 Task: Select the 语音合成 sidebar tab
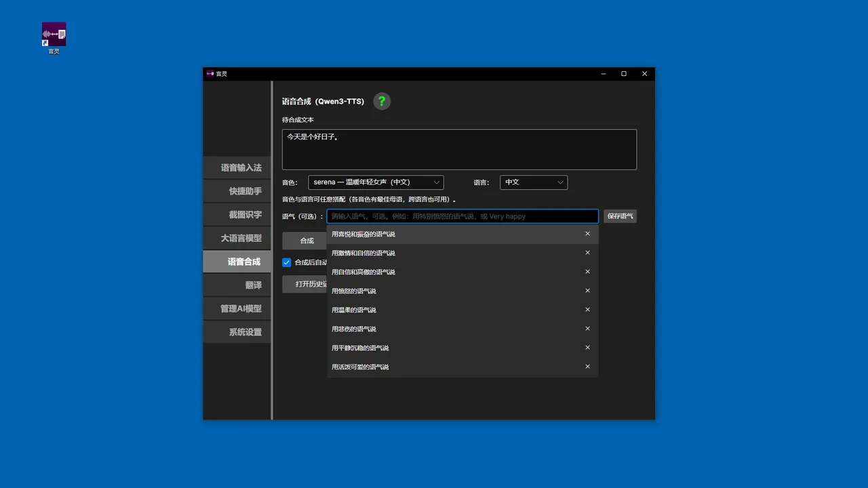pyautogui.click(x=237, y=262)
